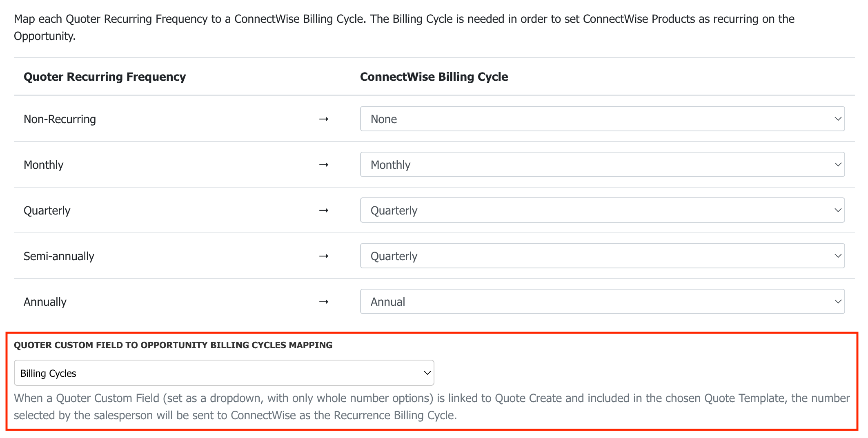The width and height of the screenshot is (868, 438).
Task: Click the arrow icon beside Monthly
Action: (324, 165)
